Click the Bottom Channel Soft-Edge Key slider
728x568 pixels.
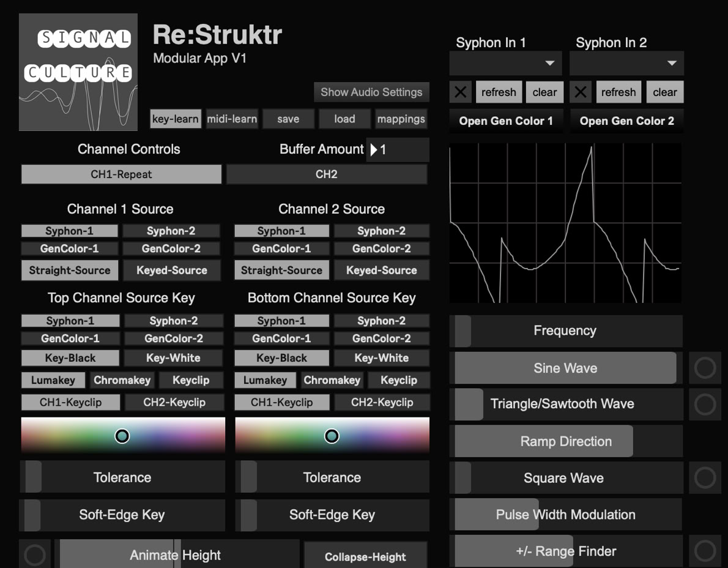pos(332,515)
